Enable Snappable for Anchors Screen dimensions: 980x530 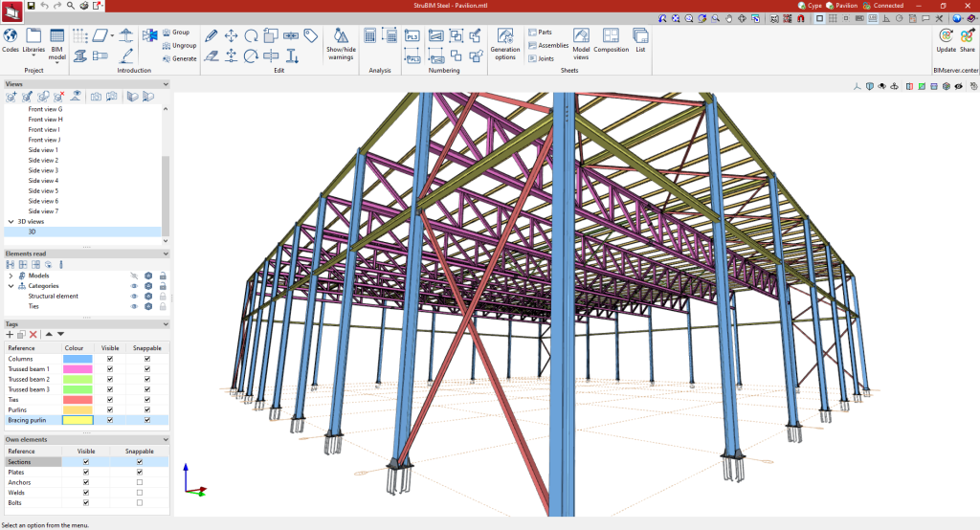coord(140,481)
